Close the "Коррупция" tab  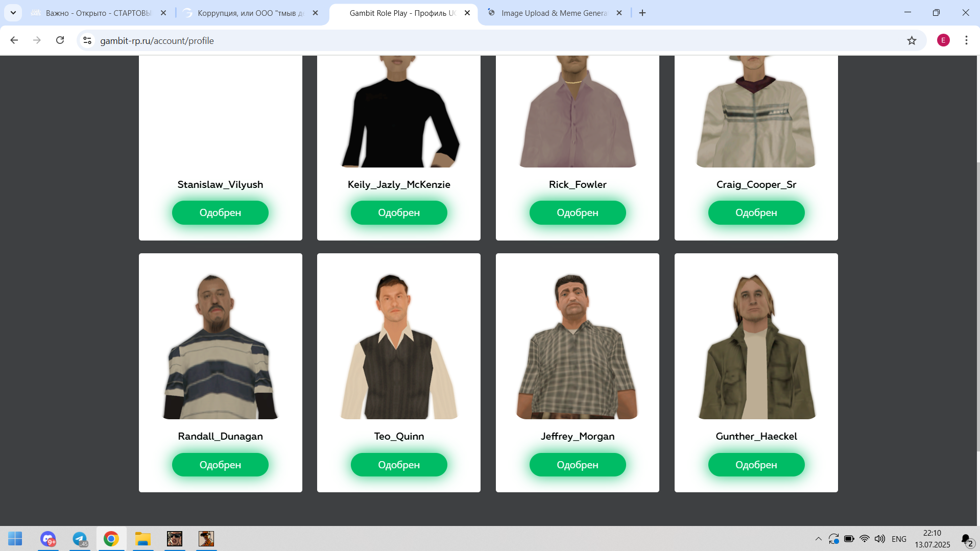315,13
